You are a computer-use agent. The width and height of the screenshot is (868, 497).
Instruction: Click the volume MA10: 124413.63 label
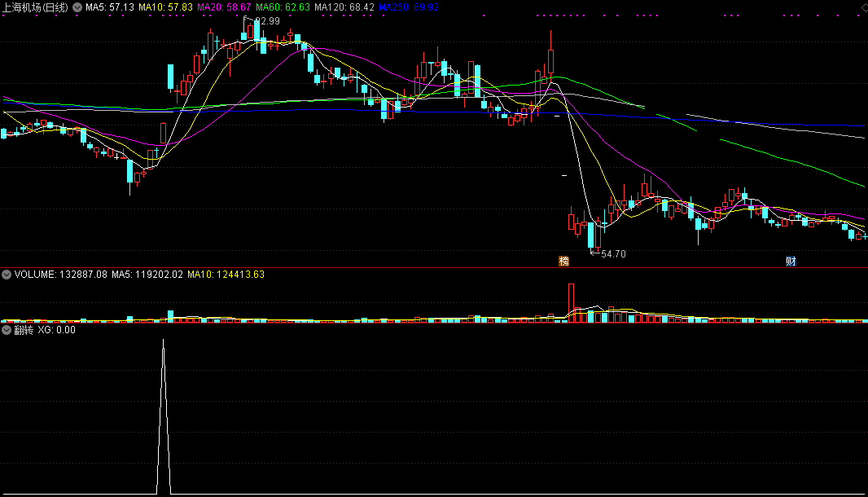click(x=226, y=275)
